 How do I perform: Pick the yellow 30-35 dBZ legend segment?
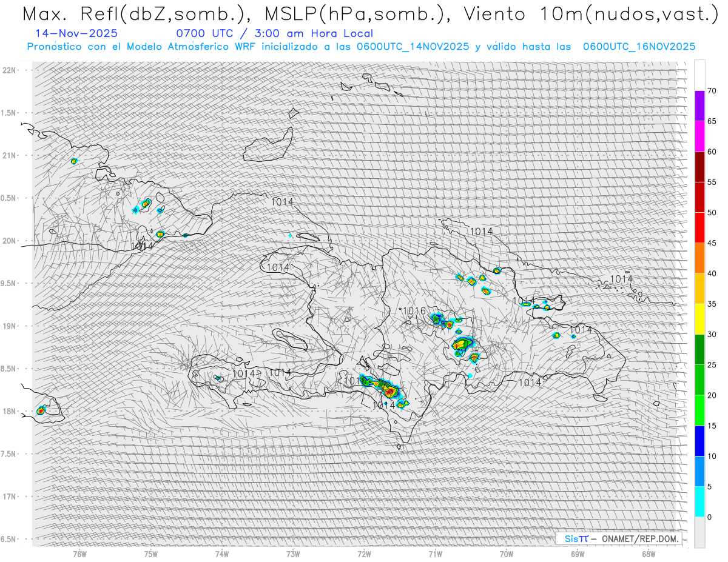(699, 319)
